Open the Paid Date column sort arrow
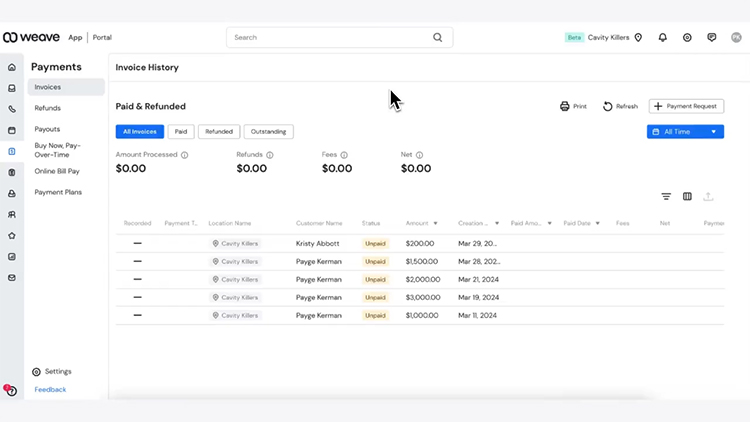Viewport: 750px width, 422px height. point(597,223)
